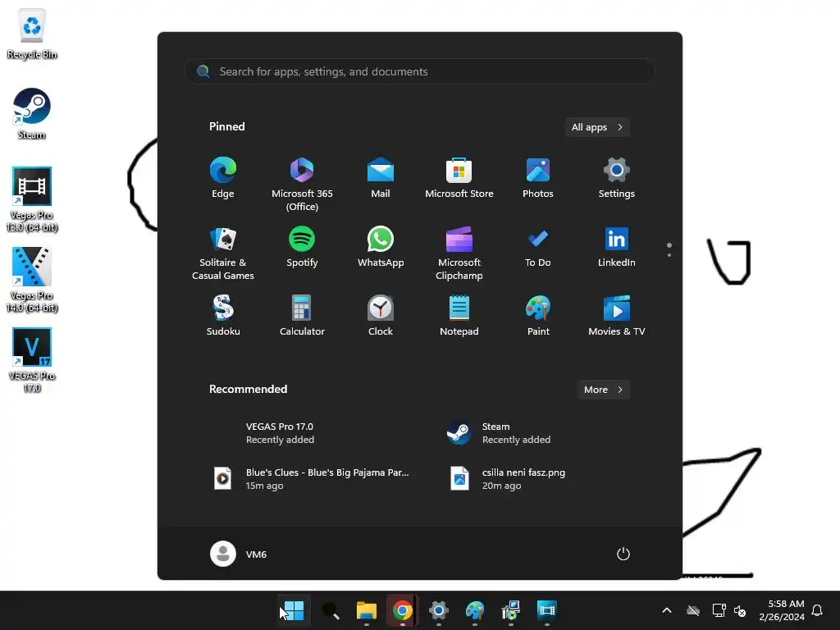Open Microsoft Clipchamp
This screenshot has width=840, height=630.
pos(459,253)
